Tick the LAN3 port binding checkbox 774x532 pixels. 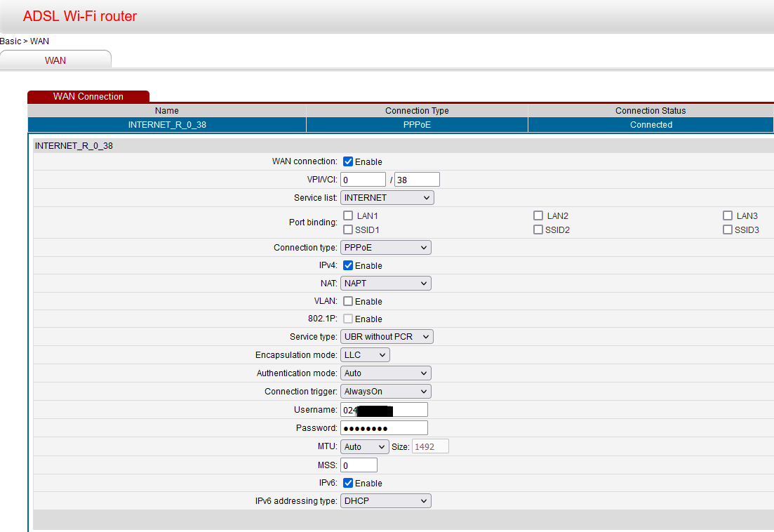pyautogui.click(x=728, y=215)
